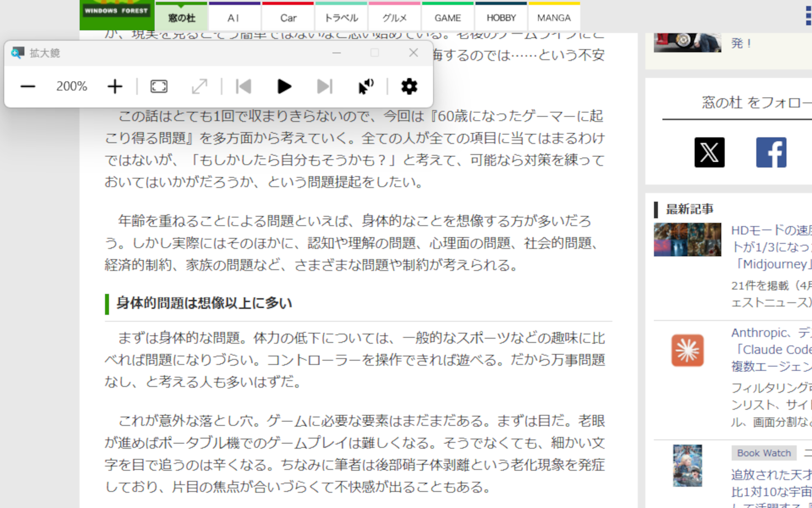Start reading aloud with Magnifier play button
Viewport: 812px width, 508px height.
point(284,86)
